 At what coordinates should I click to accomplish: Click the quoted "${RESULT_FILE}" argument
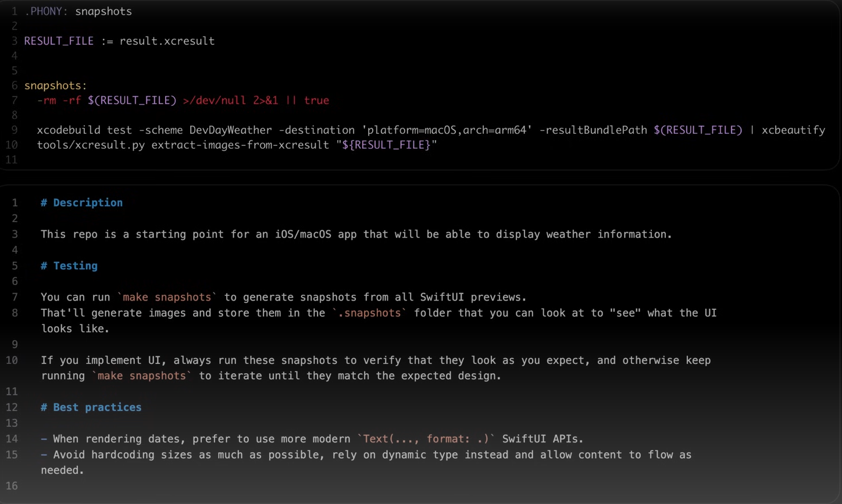(386, 145)
